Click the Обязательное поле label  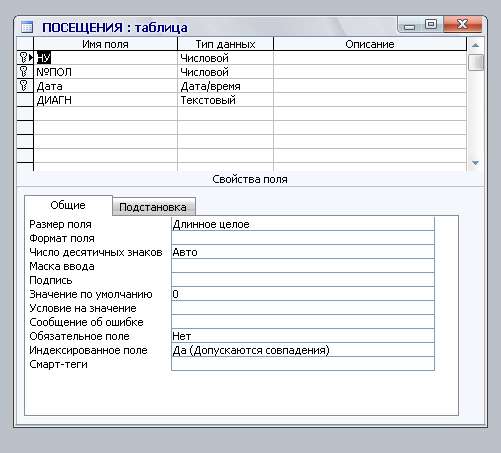point(79,336)
